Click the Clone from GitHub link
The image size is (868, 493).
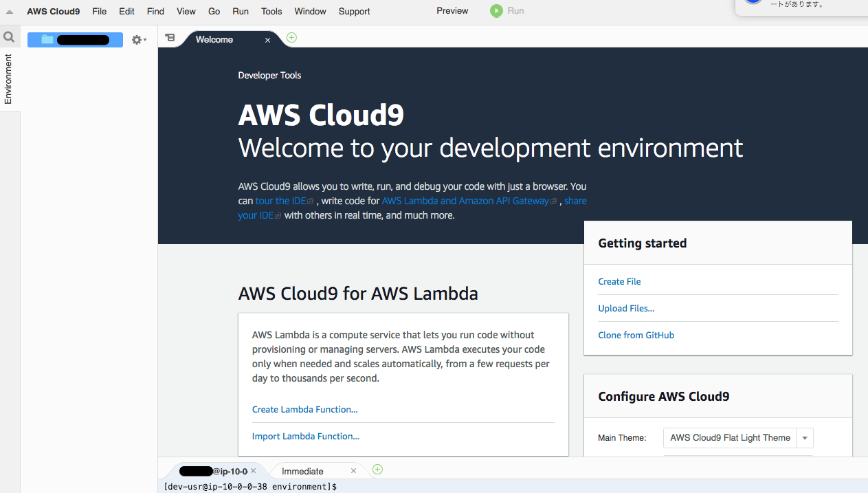636,335
